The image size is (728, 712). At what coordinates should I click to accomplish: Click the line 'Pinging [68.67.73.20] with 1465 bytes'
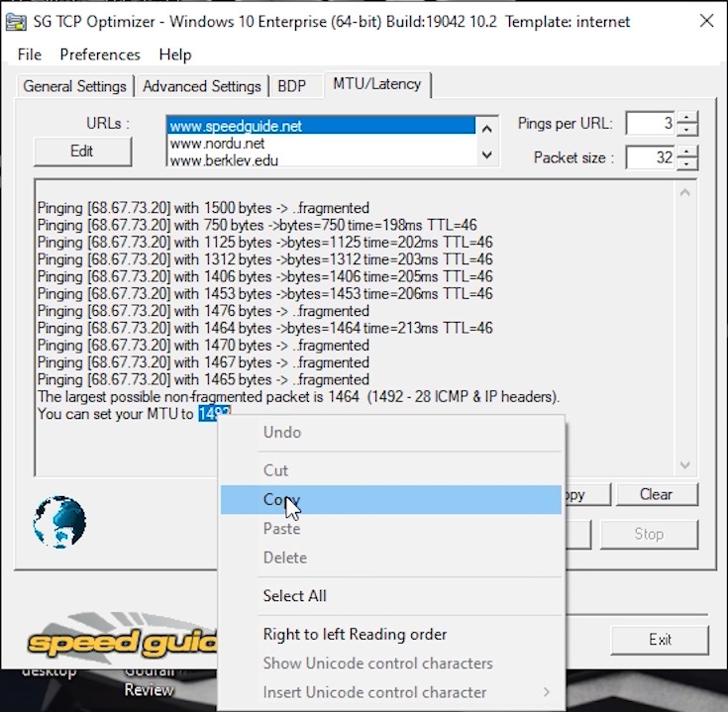[203, 379]
